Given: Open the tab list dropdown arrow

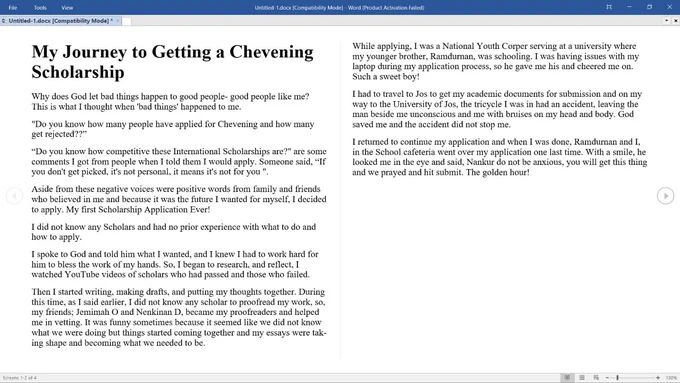Looking at the screenshot, I should (667, 20).
